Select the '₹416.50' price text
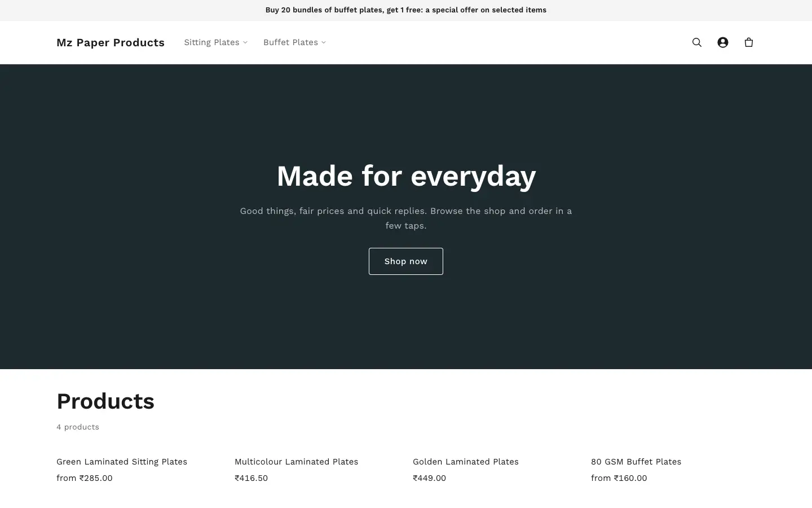The image size is (812, 508). coord(251,478)
